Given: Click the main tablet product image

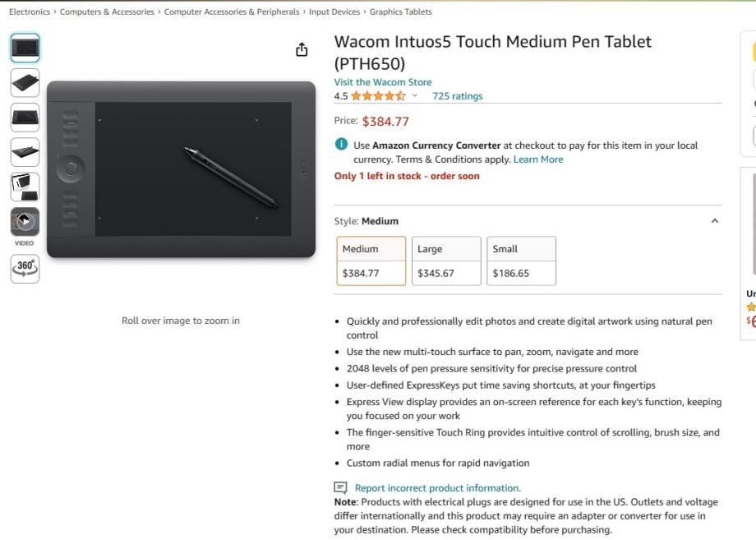Looking at the screenshot, I should (x=181, y=169).
